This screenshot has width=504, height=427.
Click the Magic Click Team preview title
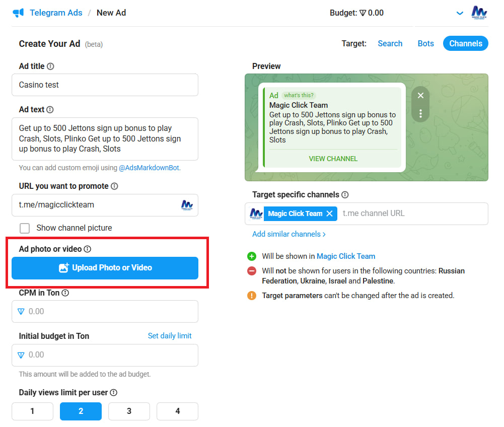[298, 105]
